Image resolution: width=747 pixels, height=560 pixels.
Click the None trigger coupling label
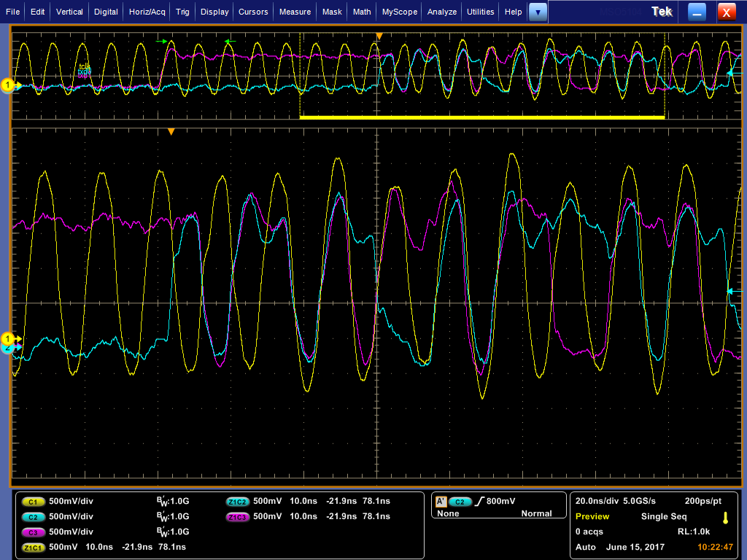(448, 513)
